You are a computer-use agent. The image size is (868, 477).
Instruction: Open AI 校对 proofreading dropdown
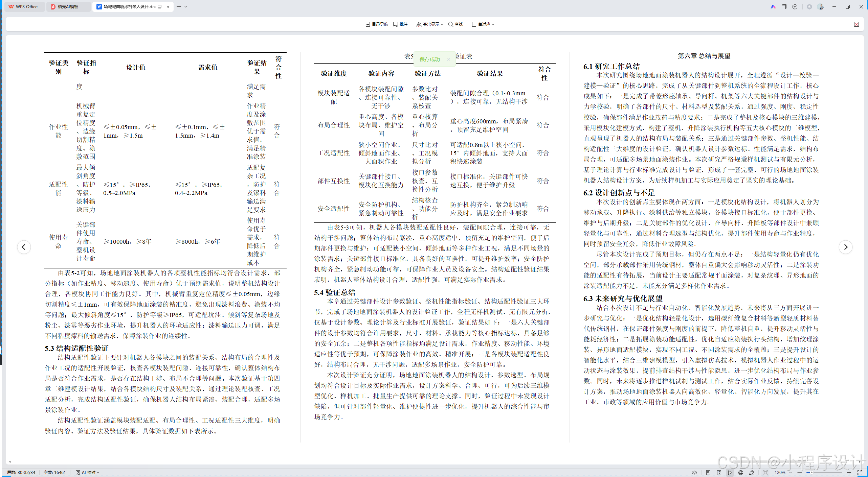[x=88, y=473]
